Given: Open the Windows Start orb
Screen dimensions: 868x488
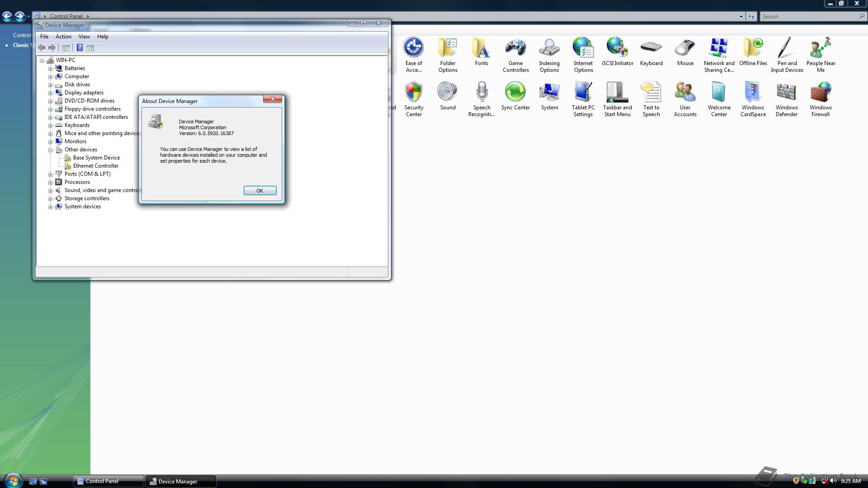Looking at the screenshot, I should click(13, 480).
